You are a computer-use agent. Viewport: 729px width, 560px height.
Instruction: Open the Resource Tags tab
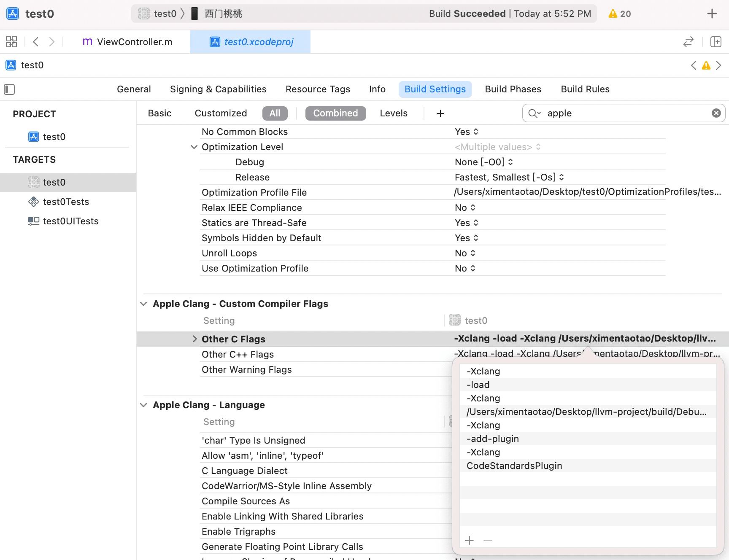[x=318, y=89]
